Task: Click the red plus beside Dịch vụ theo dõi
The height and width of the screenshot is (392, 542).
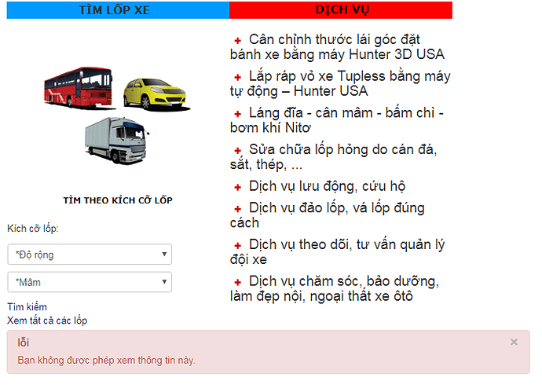Action: pos(237,246)
